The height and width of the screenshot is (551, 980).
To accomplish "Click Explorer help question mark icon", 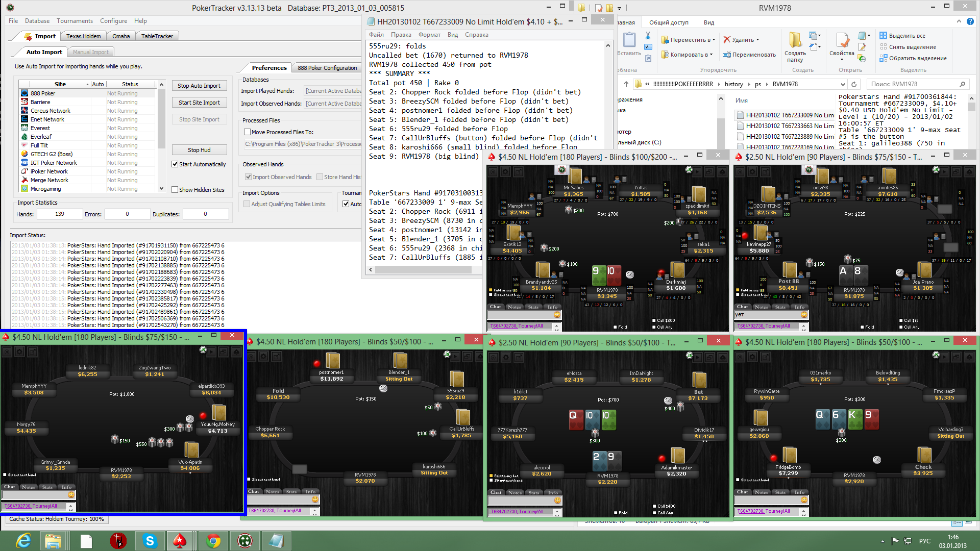I will point(970,22).
